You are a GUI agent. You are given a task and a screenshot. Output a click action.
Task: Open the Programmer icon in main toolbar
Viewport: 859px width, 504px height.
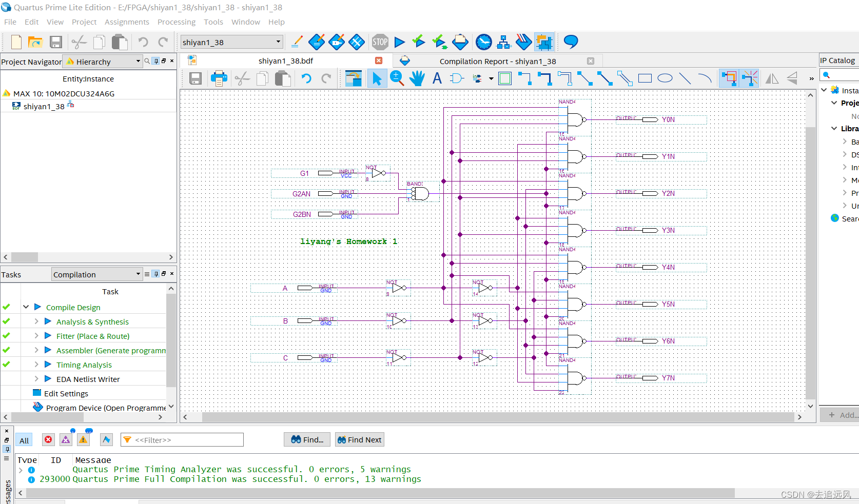523,42
